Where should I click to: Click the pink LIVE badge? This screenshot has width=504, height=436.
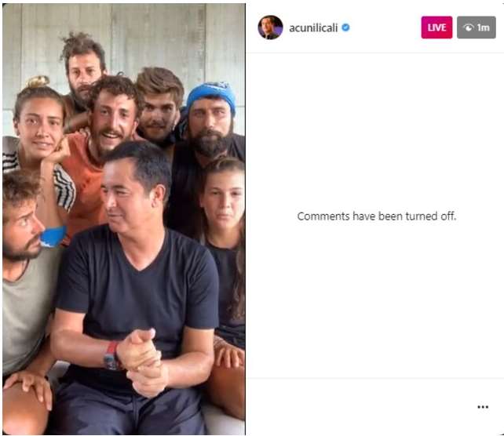click(436, 27)
